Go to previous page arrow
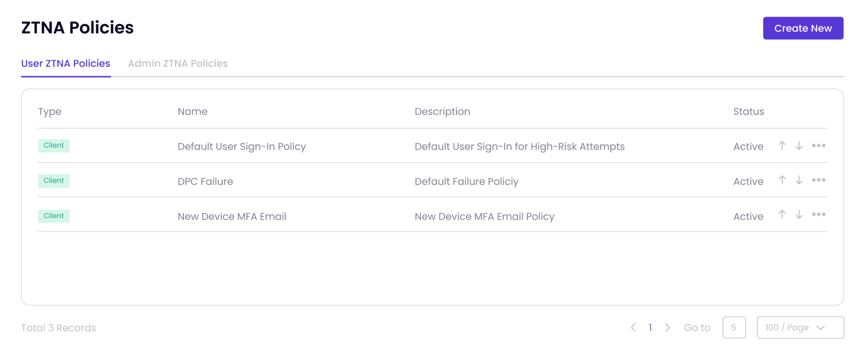 [633, 327]
